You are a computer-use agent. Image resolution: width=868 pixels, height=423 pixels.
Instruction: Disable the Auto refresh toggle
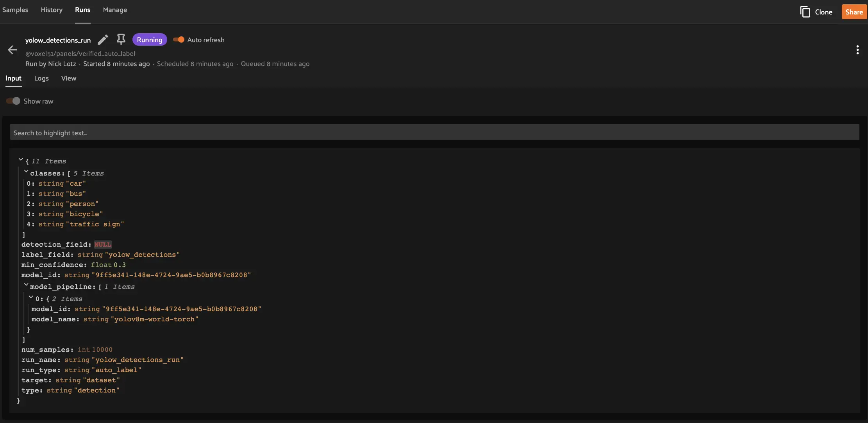tap(179, 40)
